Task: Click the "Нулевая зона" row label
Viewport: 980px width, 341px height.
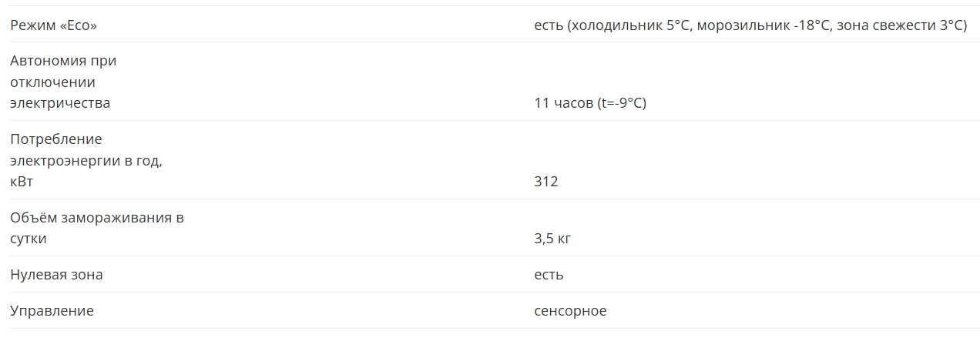Action: (56, 275)
